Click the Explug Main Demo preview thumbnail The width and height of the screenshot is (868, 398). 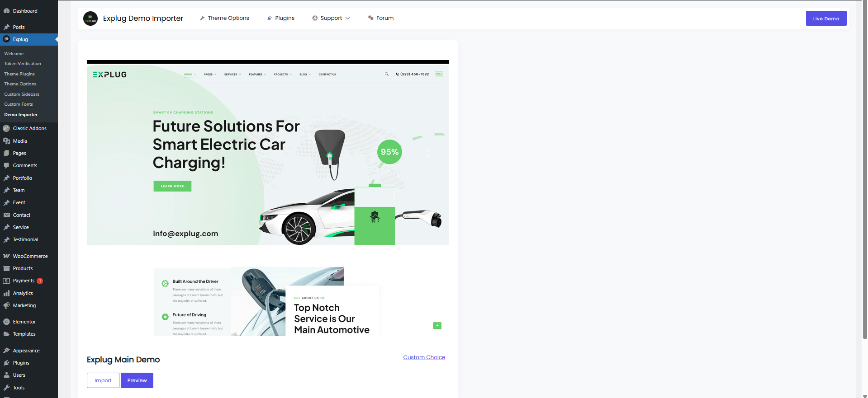tap(268, 198)
